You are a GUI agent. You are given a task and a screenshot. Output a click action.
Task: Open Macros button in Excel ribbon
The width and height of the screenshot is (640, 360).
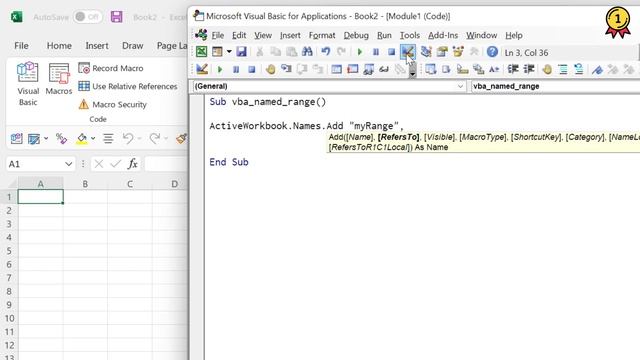click(x=59, y=79)
